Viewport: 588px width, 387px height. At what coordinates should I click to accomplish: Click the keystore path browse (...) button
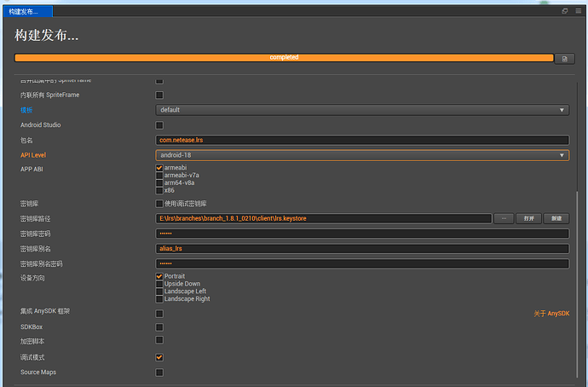coord(504,218)
